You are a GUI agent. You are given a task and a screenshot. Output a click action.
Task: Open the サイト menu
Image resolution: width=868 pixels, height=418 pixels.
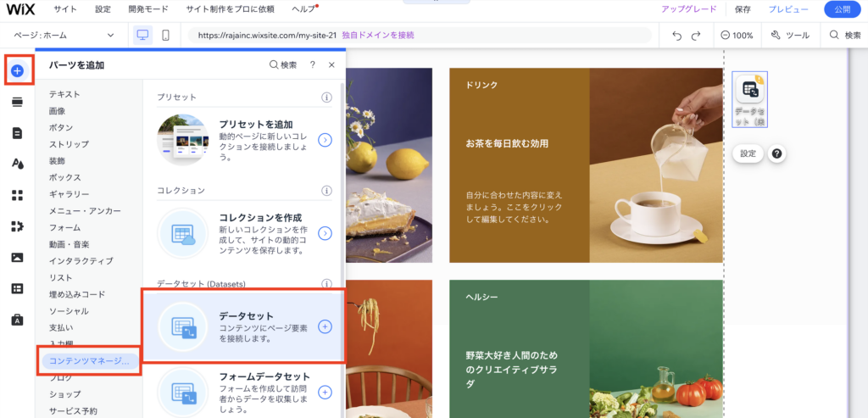[66, 9]
